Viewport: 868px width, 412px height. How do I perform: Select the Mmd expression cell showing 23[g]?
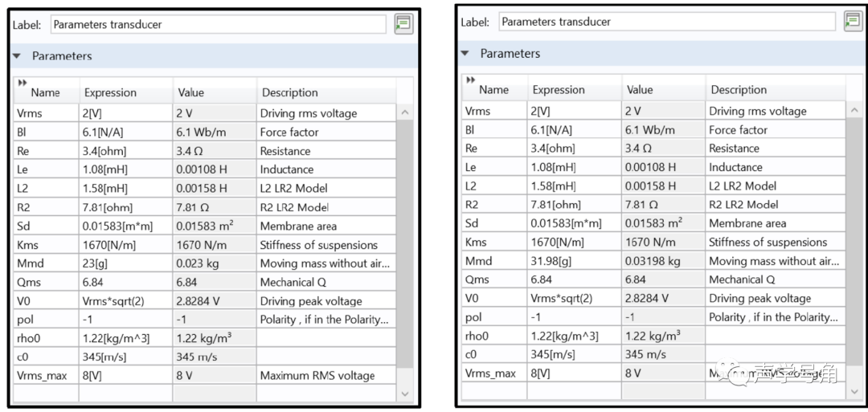[125, 263]
